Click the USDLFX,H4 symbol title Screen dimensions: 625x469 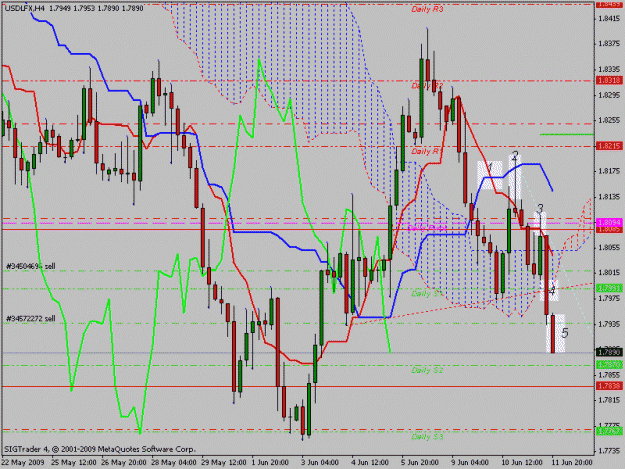(x=24, y=8)
